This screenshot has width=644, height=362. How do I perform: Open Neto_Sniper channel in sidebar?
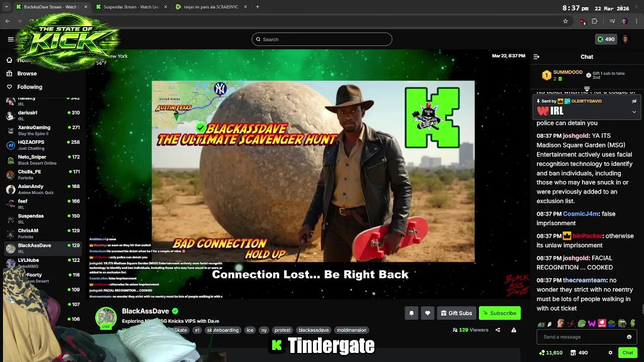[x=43, y=159]
